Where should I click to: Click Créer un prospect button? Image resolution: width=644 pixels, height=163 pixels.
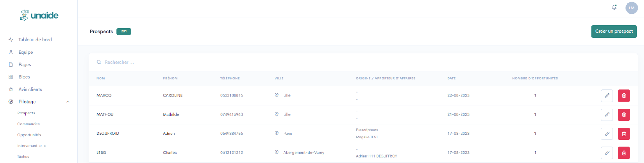pyautogui.click(x=614, y=32)
